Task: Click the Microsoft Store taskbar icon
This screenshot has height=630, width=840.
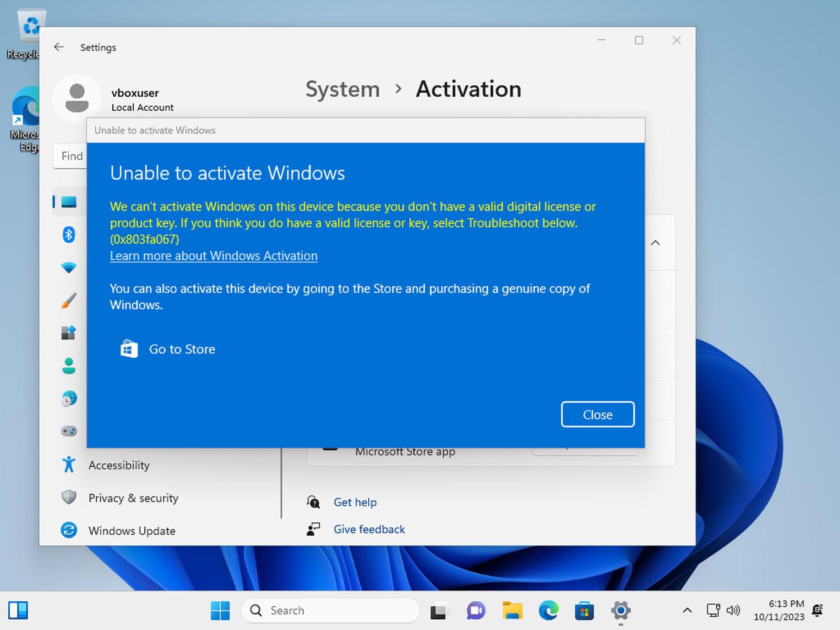Action: pyautogui.click(x=584, y=609)
